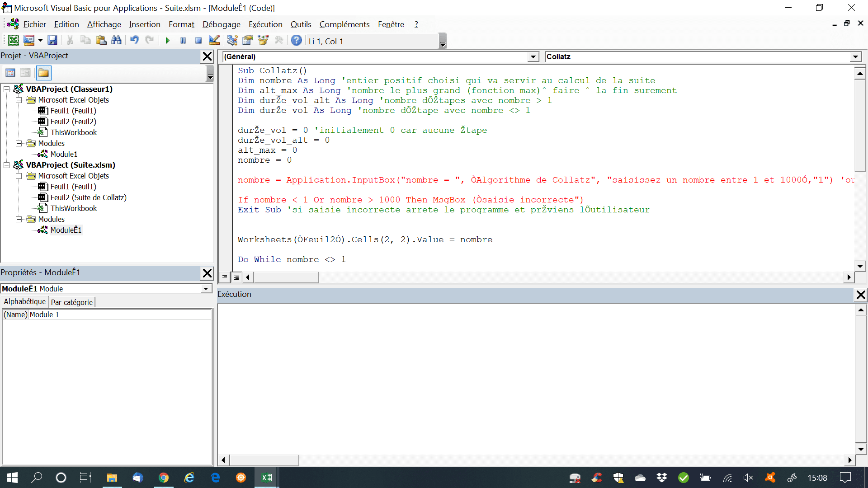
Task: Open the Collatz procedure dropdown
Action: [x=855, y=56]
